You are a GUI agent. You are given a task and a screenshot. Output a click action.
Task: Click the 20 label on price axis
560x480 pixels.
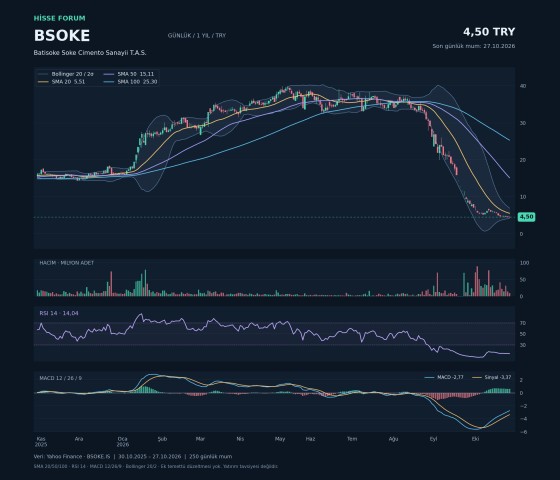523,160
